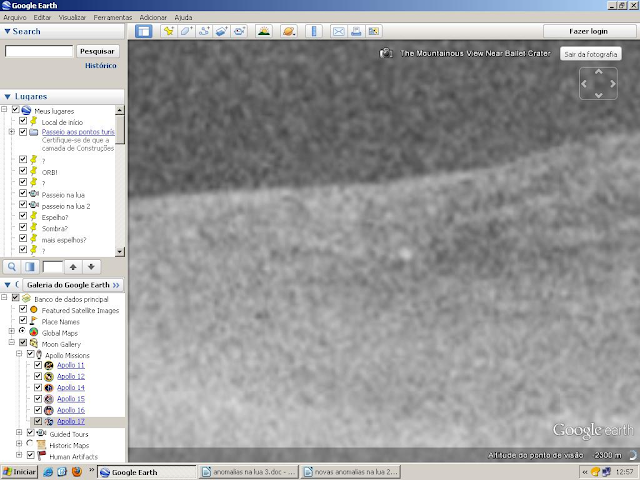Click Sair da fotografia button
Image resolution: width=640 pixels, height=480 pixels.
tap(591, 54)
